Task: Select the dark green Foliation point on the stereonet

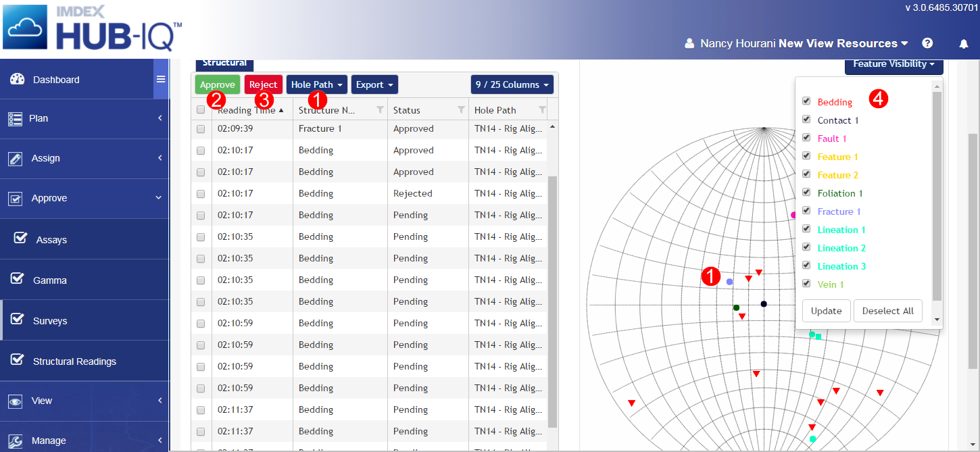Action: click(736, 307)
